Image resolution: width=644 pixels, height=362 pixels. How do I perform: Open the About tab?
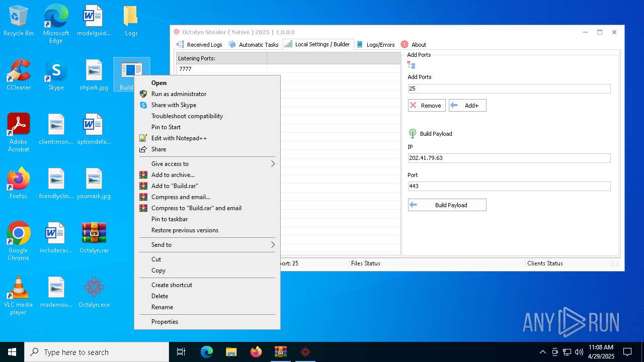point(414,45)
